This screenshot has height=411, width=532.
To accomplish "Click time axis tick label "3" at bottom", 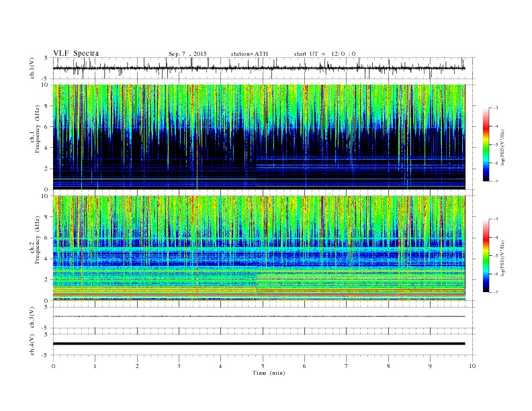I will coord(179,366).
